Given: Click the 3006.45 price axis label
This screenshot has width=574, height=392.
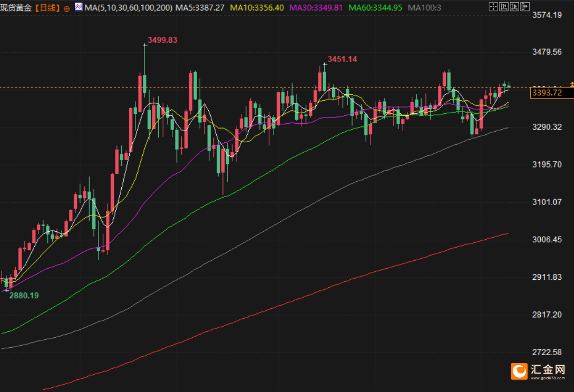Looking at the screenshot, I should click(x=547, y=239).
